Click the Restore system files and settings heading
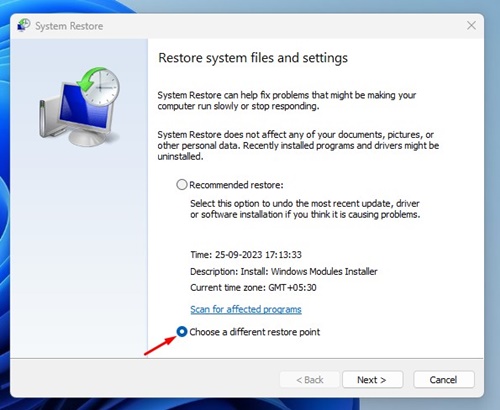 253,58
